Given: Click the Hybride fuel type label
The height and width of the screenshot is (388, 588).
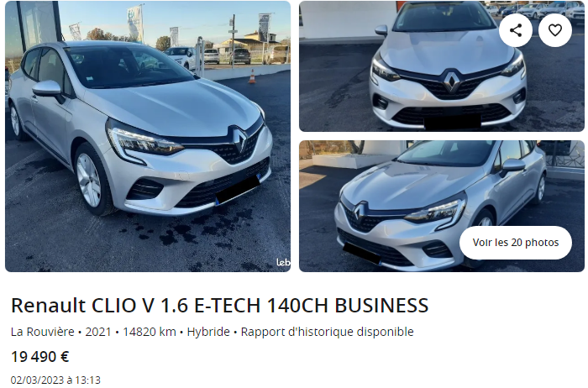Looking at the screenshot, I should (x=208, y=332).
